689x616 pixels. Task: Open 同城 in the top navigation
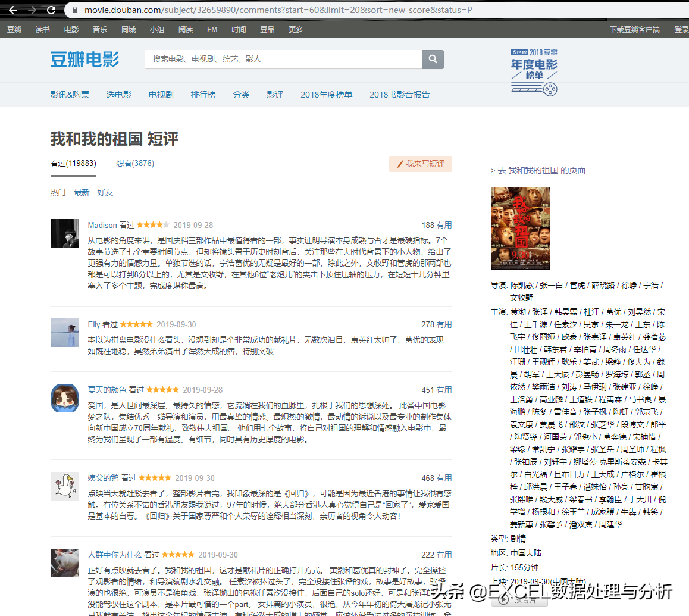click(129, 29)
